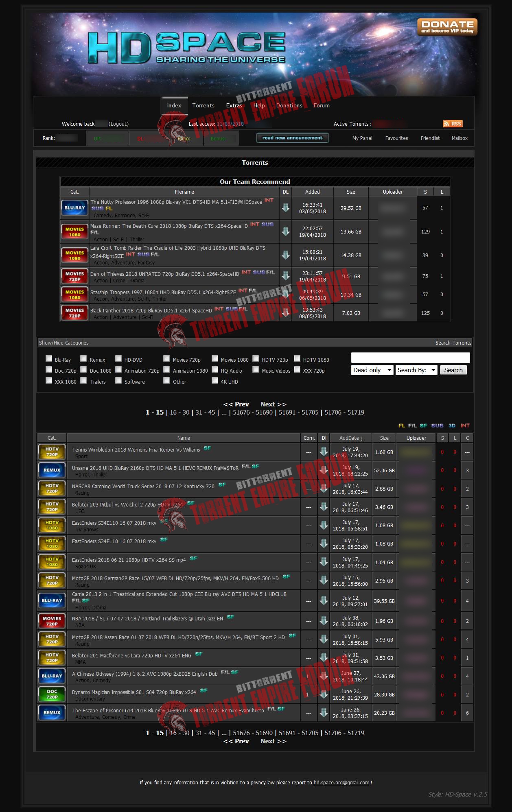
Task: Check the Animation 1080 checkbox
Action: 166,369
